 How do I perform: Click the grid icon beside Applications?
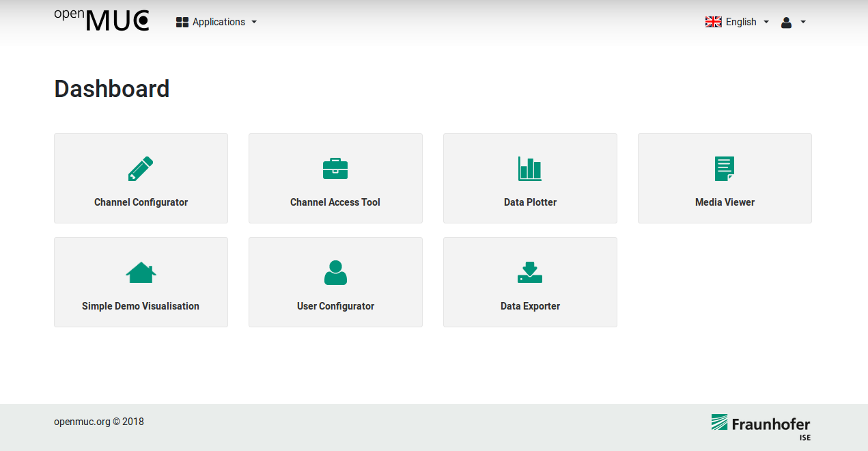(182, 21)
